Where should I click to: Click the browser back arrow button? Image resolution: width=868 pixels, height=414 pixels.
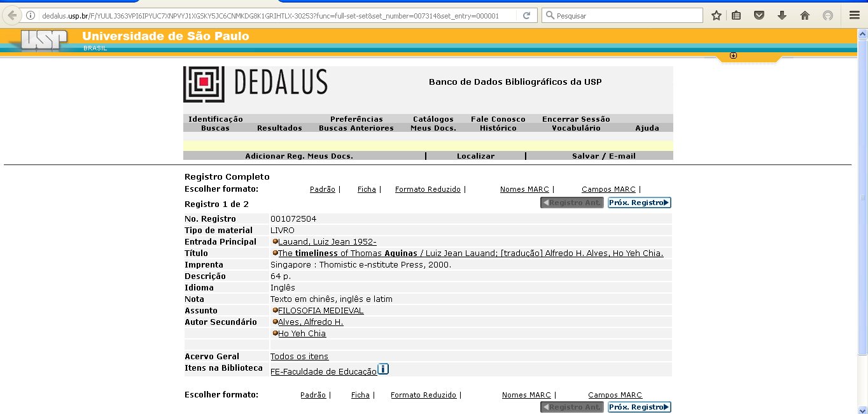(12, 15)
